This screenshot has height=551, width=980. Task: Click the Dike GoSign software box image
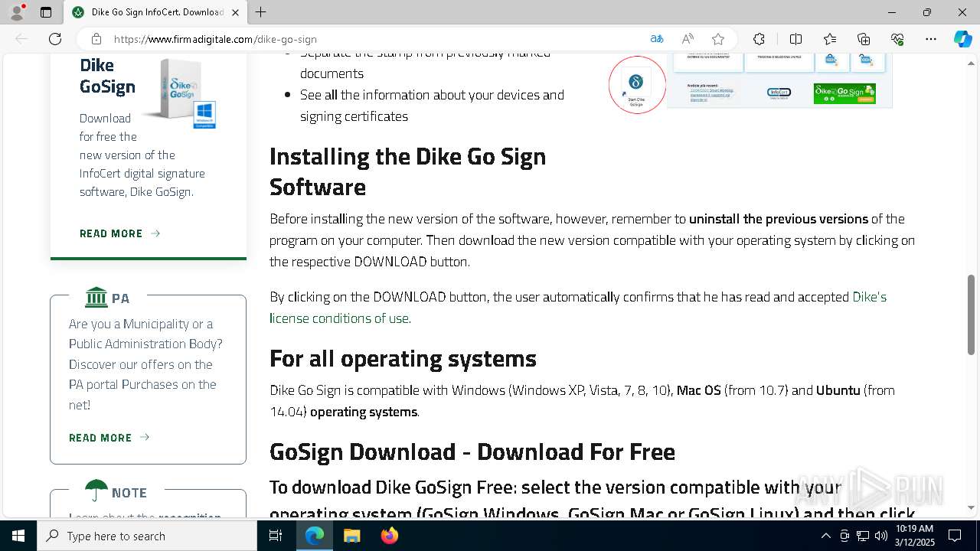[x=181, y=93]
